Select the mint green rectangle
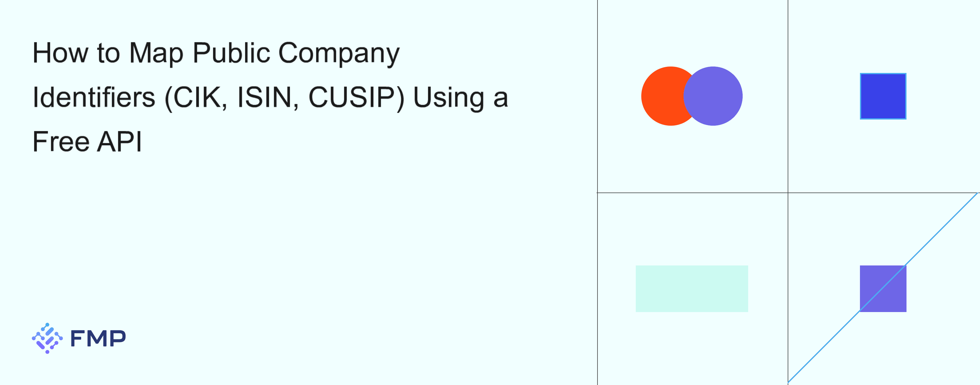Screen dimensions: 980x385 [x=692, y=289]
